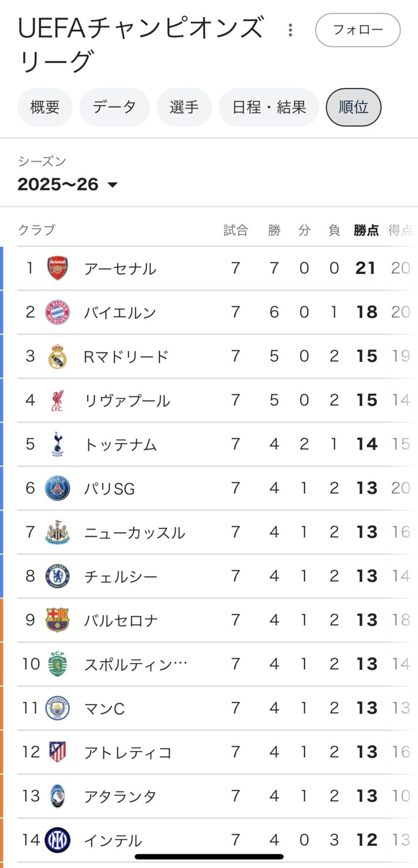Viewport: 418px width, 868px height.
Task: Open the three-dot more options menu
Action: point(291,30)
